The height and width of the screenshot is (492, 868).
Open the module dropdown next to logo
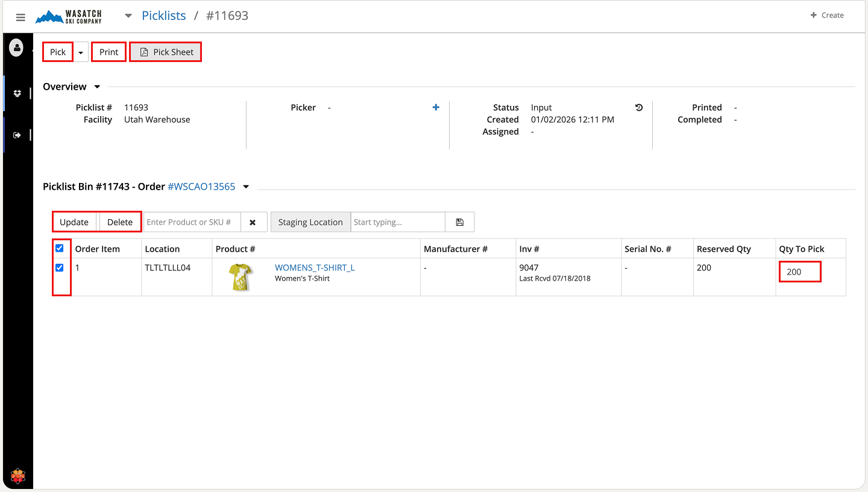click(128, 16)
